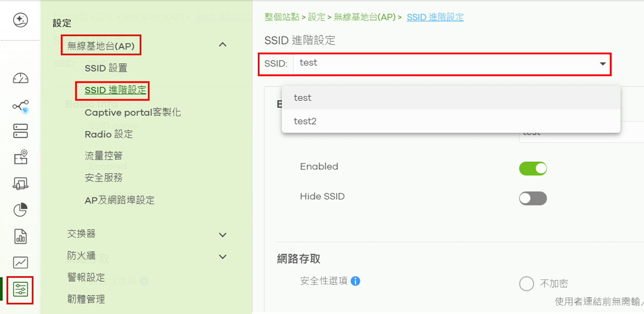The image size is (644, 314).
Task: Open the map location floorplan icon
Action: pos(20,157)
